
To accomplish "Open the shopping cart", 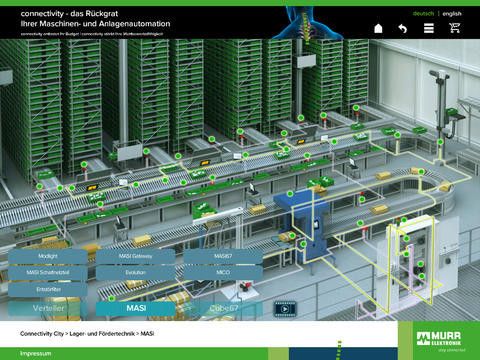I will (x=455, y=28).
